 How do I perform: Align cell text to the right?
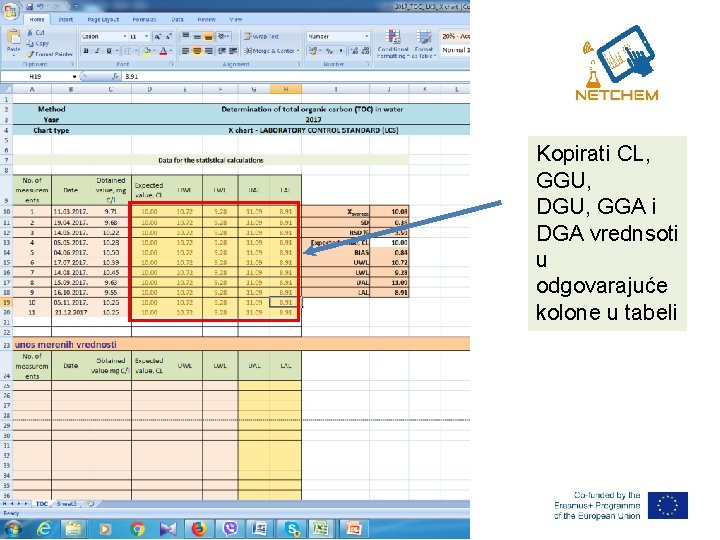[208, 51]
